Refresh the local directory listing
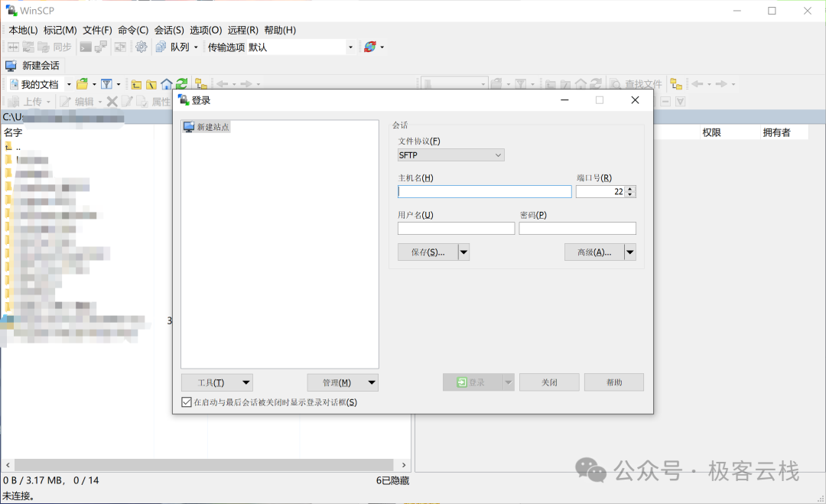This screenshot has width=826, height=504. (181, 84)
